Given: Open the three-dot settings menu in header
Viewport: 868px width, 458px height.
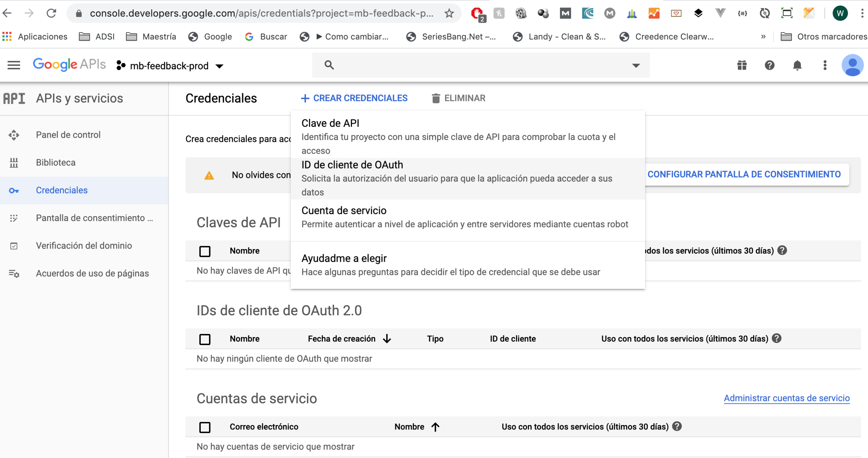Looking at the screenshot, I should 825,65.
